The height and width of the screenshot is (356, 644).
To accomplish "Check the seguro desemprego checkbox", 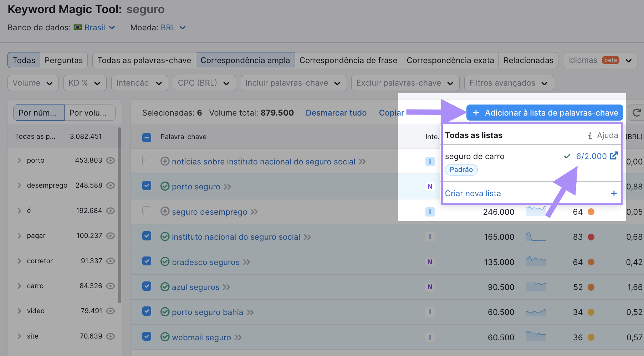I will (x=147, y=212).
